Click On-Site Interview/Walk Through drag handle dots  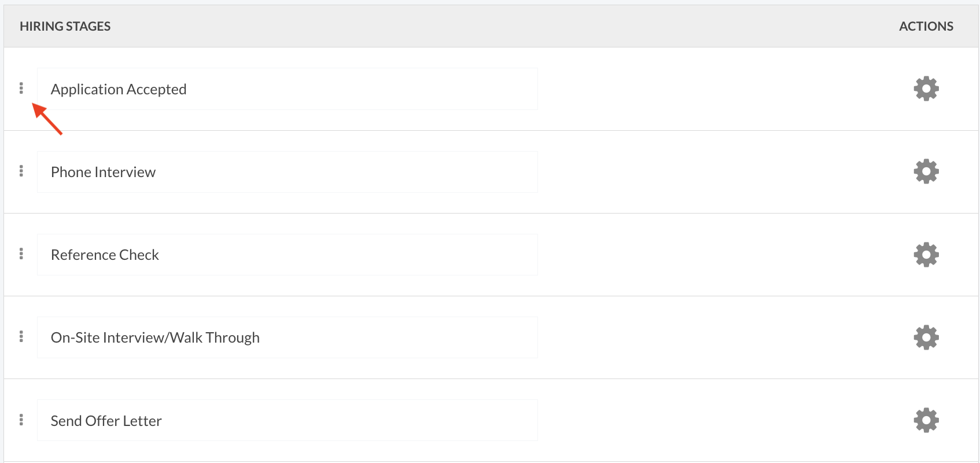21,336
